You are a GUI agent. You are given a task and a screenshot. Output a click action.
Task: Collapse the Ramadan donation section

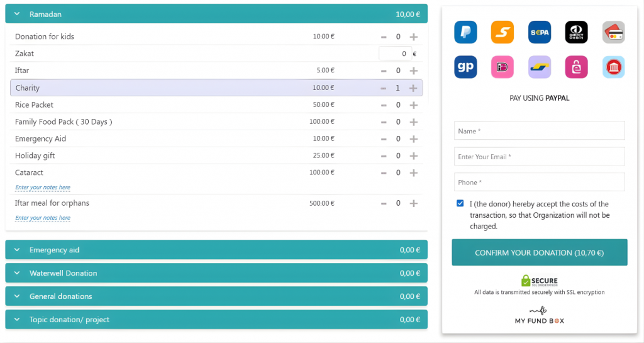[18, 14]
